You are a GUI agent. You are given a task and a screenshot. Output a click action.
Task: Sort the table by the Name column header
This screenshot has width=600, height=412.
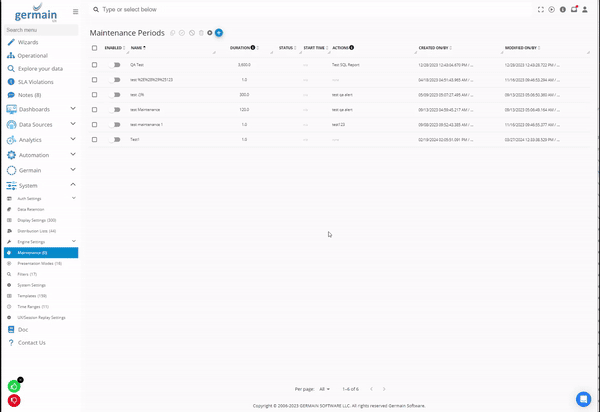(x=137, y=47)
